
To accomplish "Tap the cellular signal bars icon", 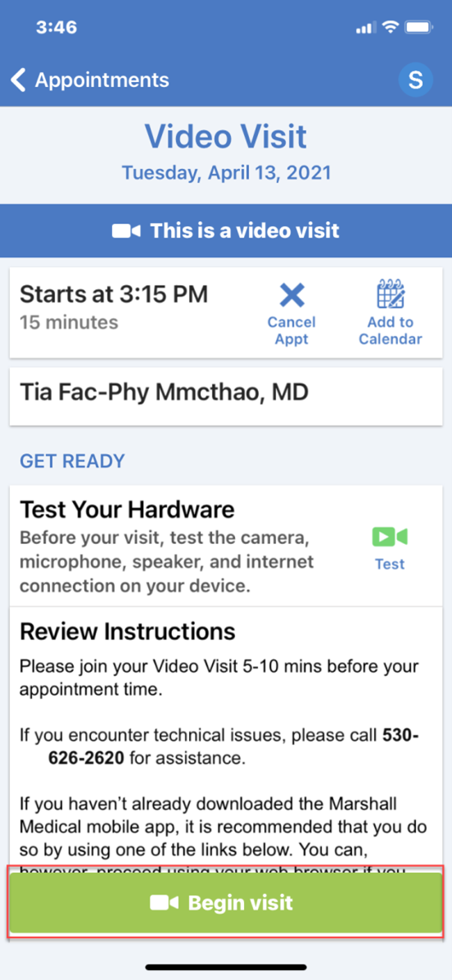I will 367,28.
